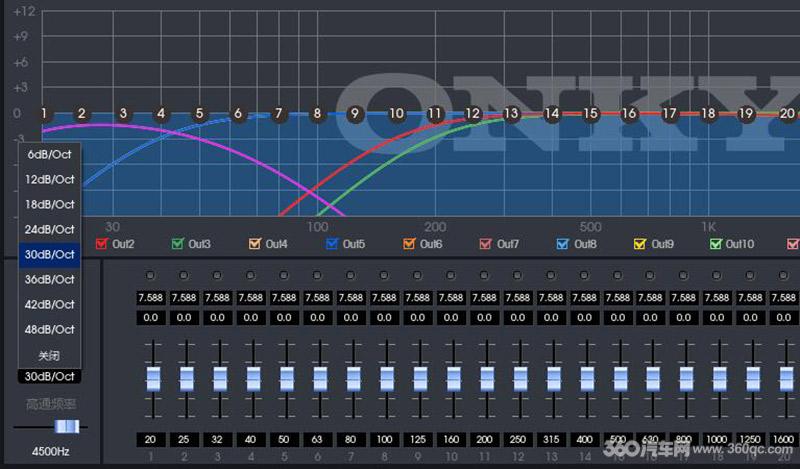This screenshot has height=469, width=800.
Task: Open the 30dB/Oct slope combo box
Action: coord(49,377)
